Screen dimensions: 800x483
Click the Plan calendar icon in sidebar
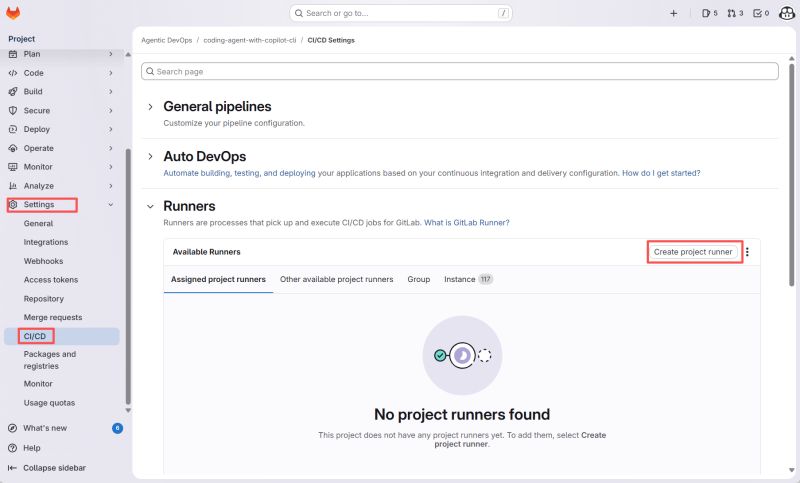coord(13,54)
